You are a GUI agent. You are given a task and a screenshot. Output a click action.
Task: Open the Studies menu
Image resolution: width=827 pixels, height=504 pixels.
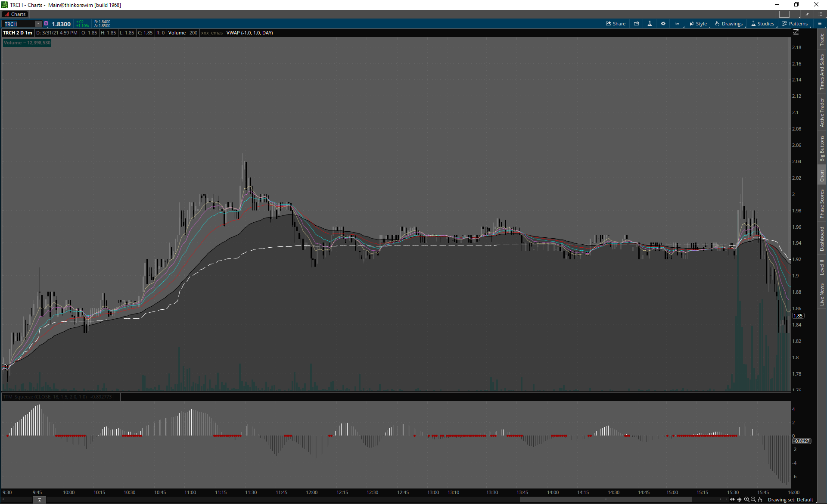[x=762, y=24]
